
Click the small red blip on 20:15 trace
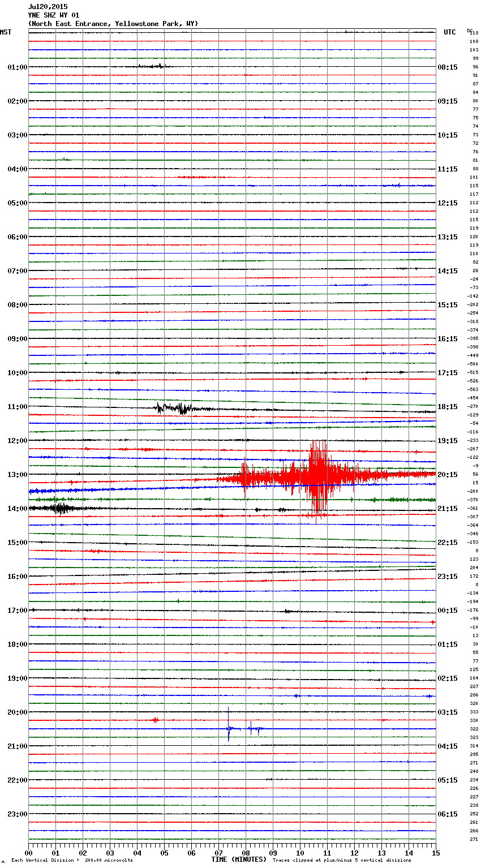(154, 720)
